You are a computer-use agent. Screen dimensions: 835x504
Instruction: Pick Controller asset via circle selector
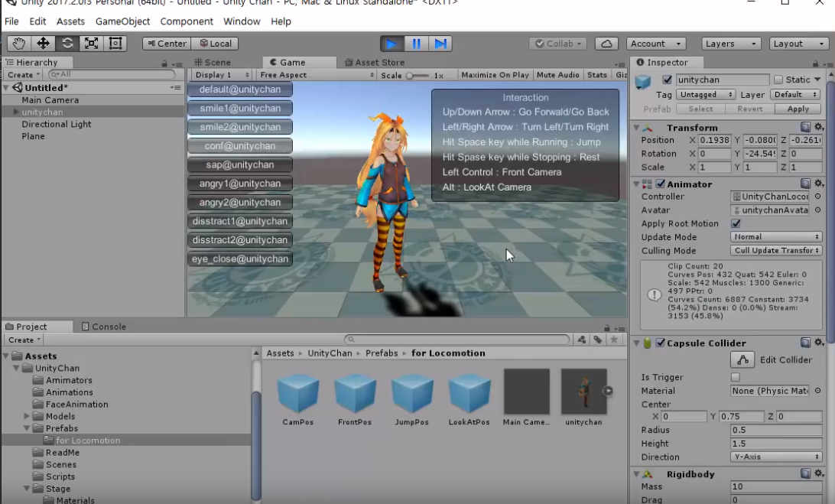click(x=817, y=197)
